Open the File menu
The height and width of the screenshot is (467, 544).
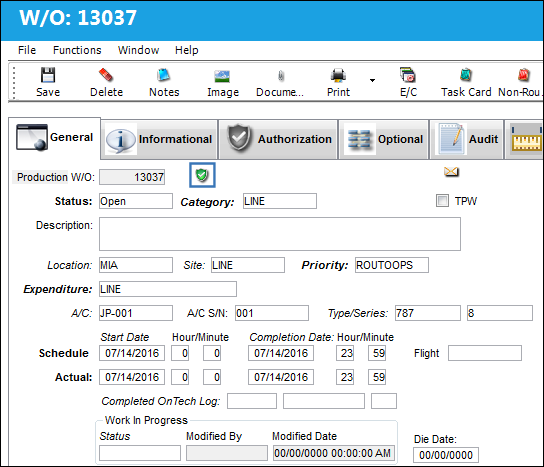click(27, 50)
